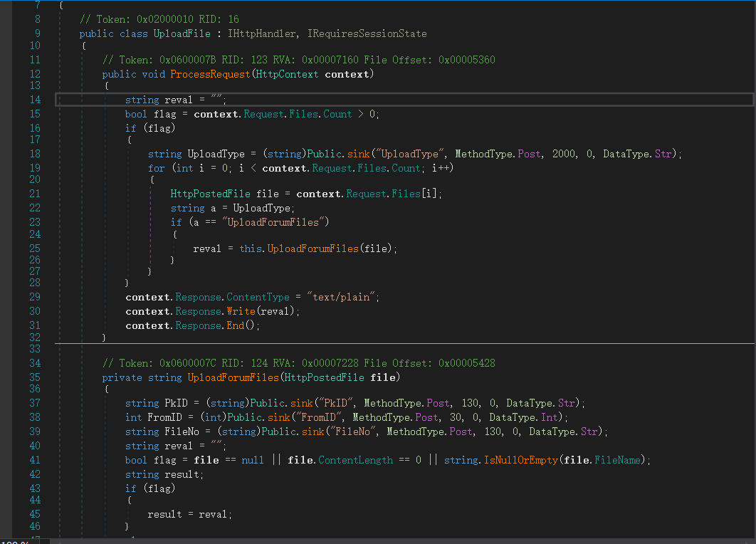This screenshot has width=756, height=544.
Task: Click the 'result = reval' assignment on line 45
Action: click(187, 515)
